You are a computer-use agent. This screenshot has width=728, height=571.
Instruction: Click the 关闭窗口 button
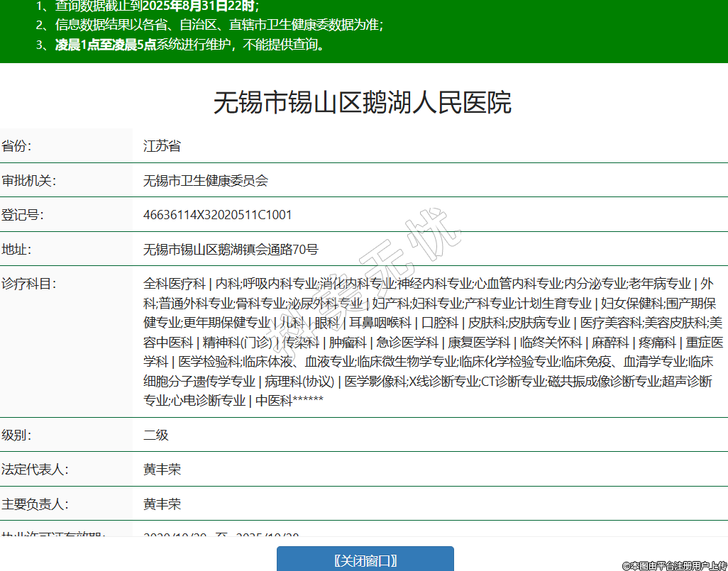pyautogui.click(x=365, y=560)
